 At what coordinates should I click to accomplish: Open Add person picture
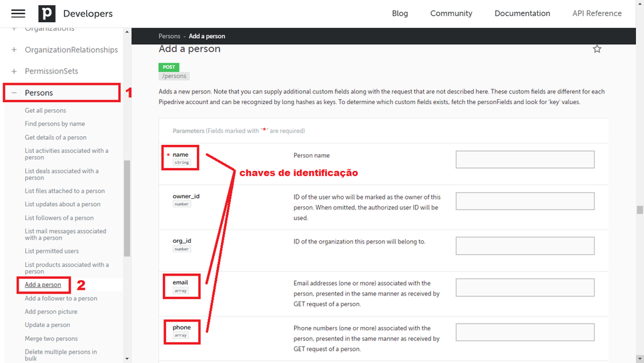(51, 311)
